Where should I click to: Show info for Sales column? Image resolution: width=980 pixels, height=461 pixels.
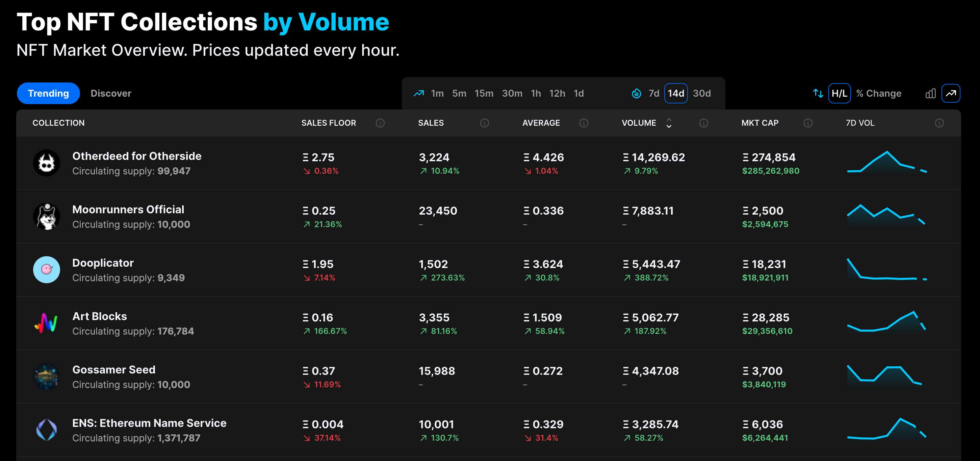[x=484, y=123]
